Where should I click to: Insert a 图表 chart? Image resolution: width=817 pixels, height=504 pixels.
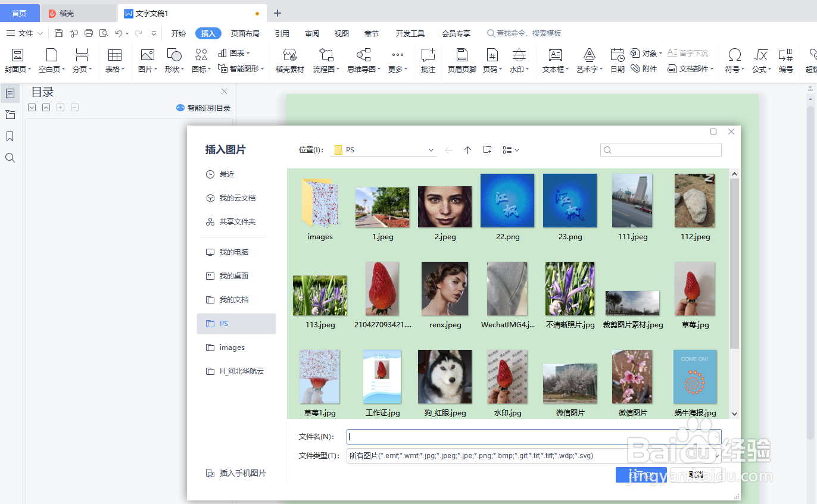233,53
